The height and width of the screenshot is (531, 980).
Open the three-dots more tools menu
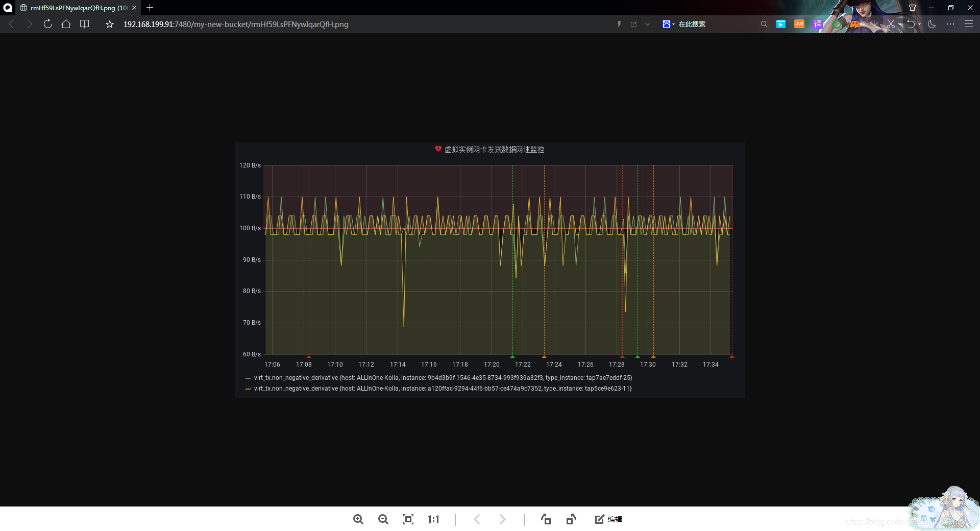coord(950,24)
